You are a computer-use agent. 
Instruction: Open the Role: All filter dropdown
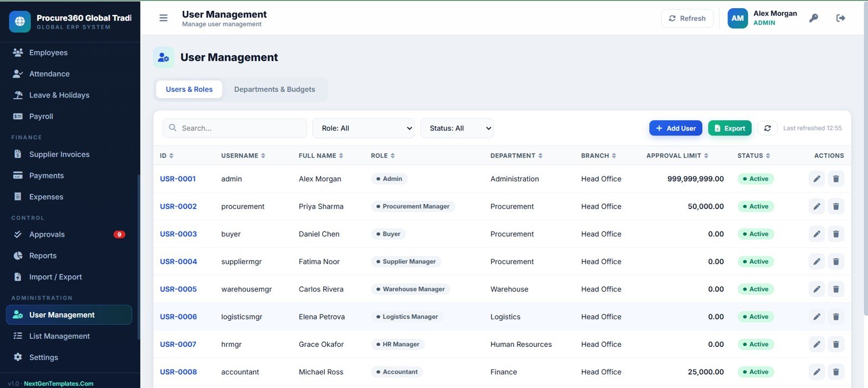[363, 128]
